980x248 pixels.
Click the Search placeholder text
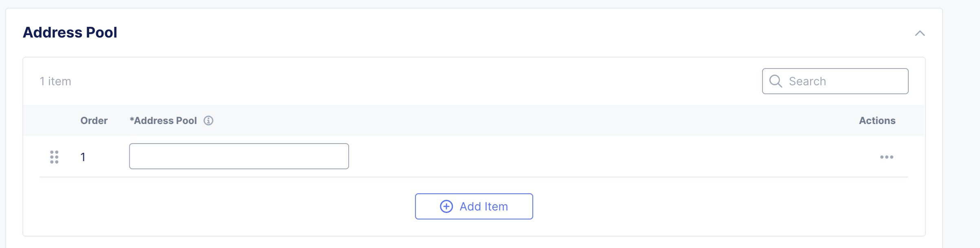point(807,82)
